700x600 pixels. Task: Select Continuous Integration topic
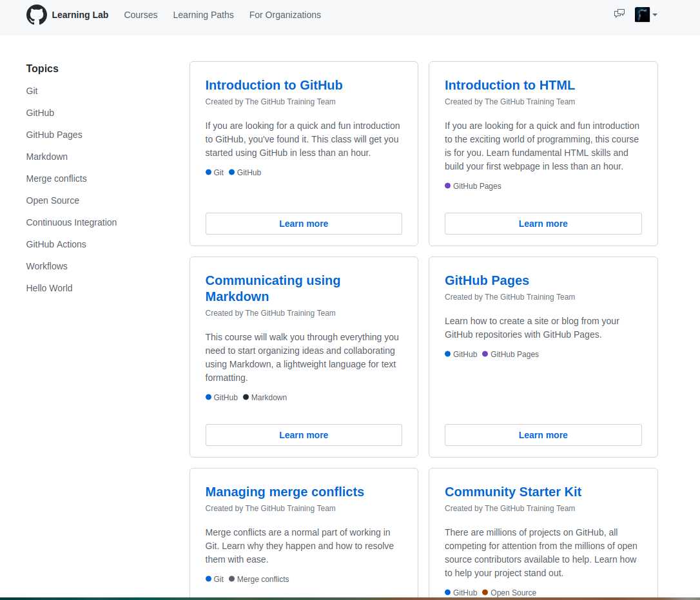pyautogui.click(x=72, y=222)
